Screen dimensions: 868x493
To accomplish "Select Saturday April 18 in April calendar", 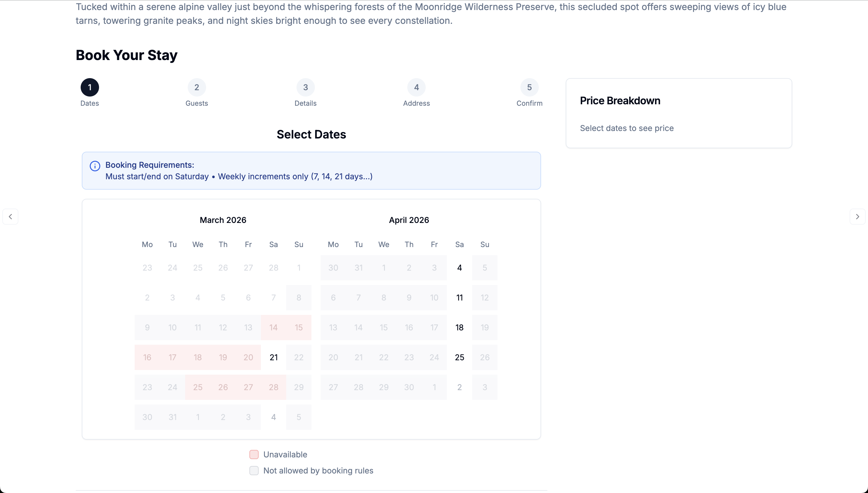I will click(459, 328).
